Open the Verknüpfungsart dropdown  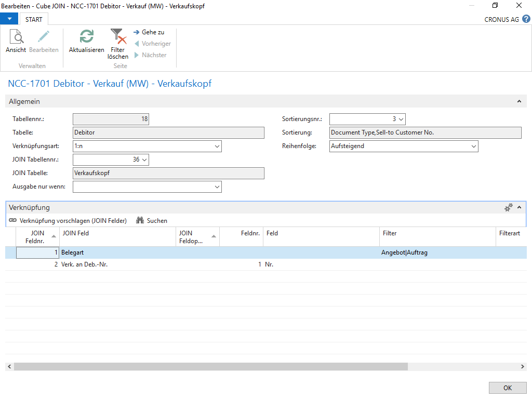tap(217, 146)
